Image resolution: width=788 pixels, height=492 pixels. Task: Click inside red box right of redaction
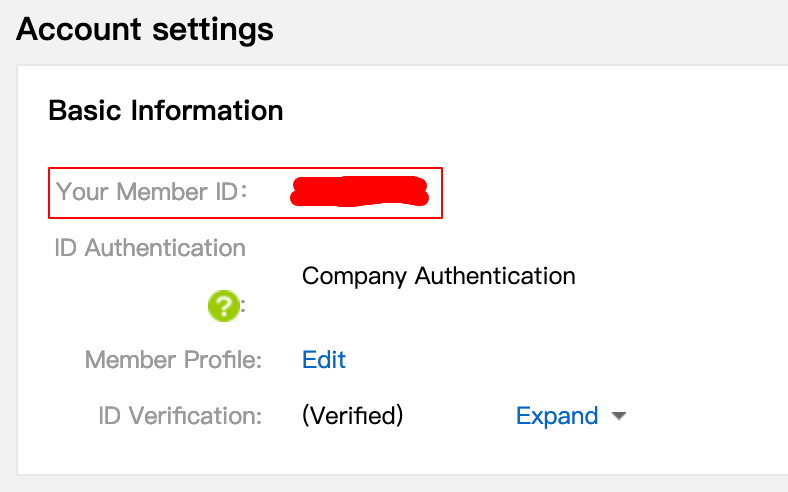tap(435, 191)
